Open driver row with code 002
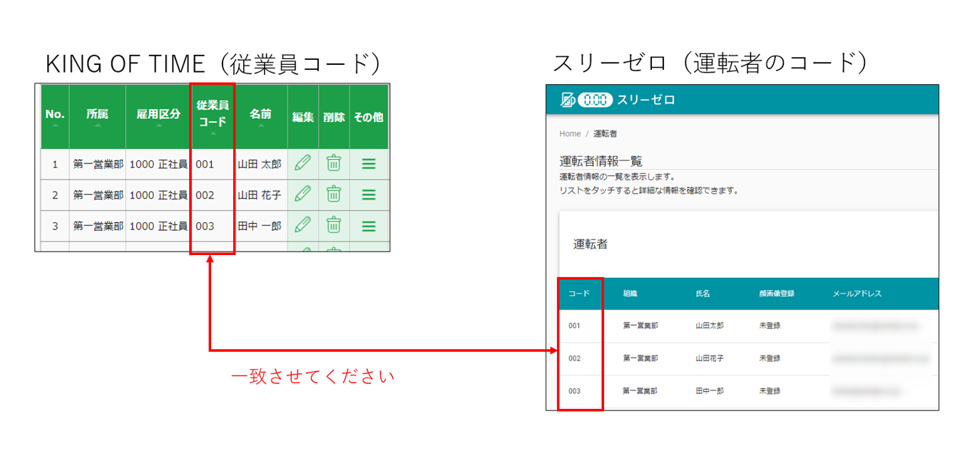This screenshot has width=980, height=451. [x=749, y=358]
